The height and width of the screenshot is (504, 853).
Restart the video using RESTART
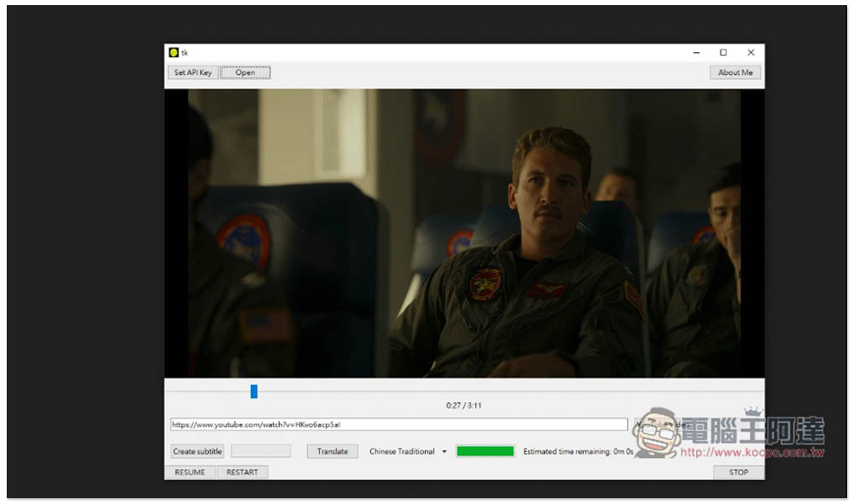(242, 472)
